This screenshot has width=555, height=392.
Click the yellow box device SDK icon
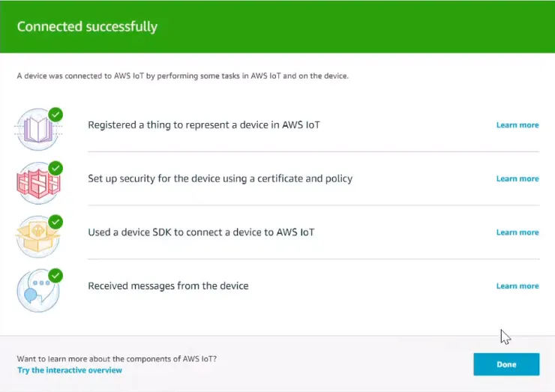37,237
